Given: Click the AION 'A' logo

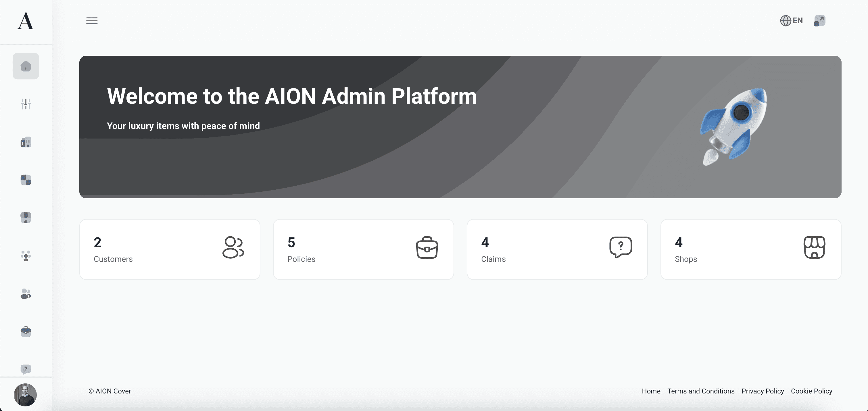Looking at the screenshot, I should coord(26,21).
